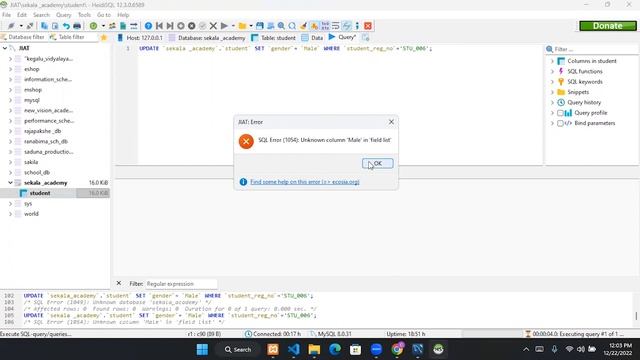The width and height of the screenshot is (640, 360).
Task: Click the Donate button
Action: 607,26
